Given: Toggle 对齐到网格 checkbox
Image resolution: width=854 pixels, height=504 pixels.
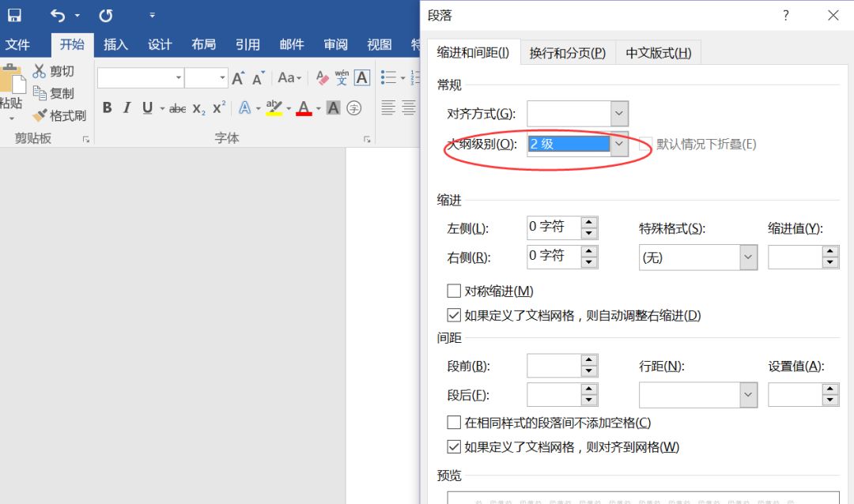Looking at the screenshot, I should (x=454, y=447).
